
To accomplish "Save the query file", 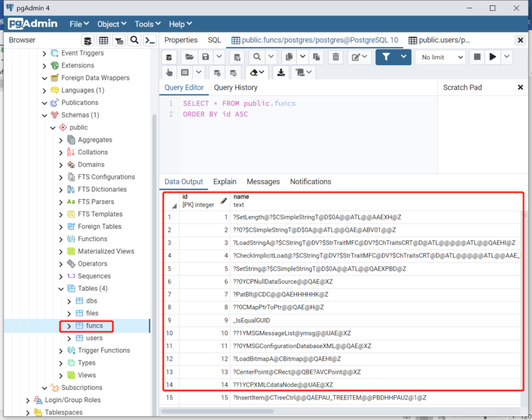I will point(205,57).
